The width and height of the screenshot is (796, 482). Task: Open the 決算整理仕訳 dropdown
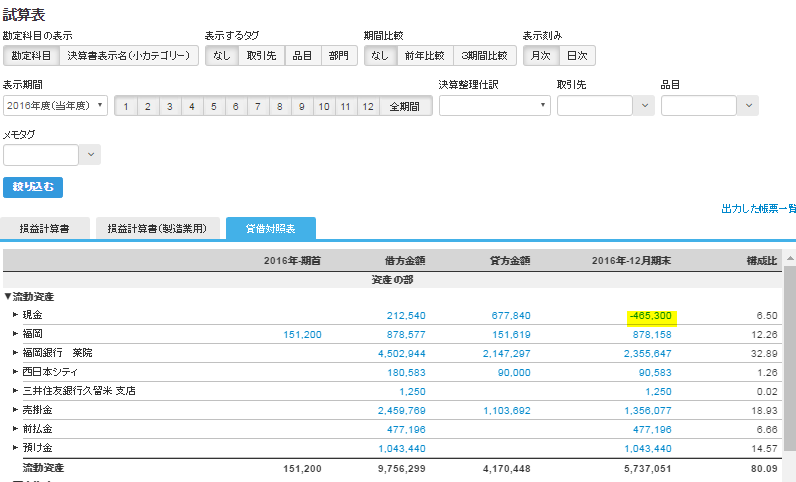point(494,106)
